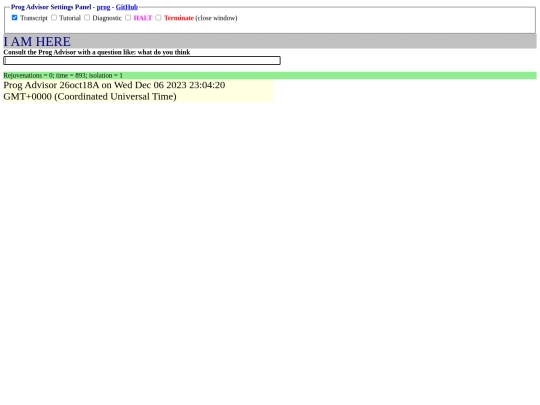Click the GMT+0000 Coordinated Universal Time line
540x405 pixels.
90,96
